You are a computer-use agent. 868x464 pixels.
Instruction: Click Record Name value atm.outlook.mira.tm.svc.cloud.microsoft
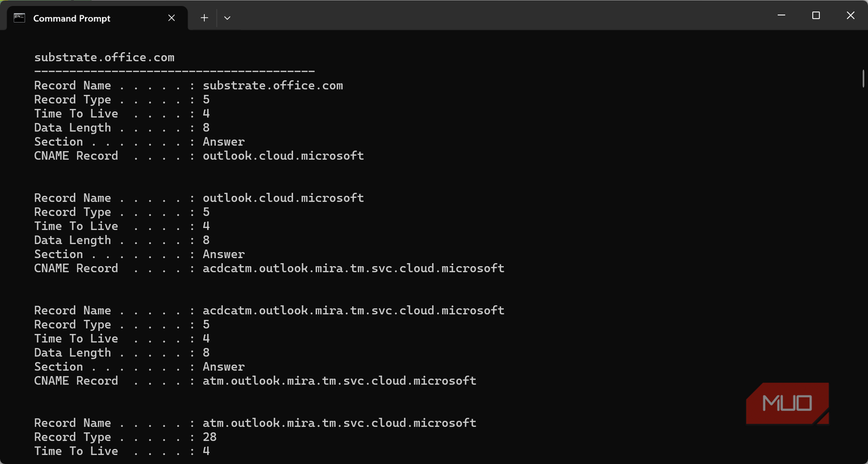click(x=340, y=423)
